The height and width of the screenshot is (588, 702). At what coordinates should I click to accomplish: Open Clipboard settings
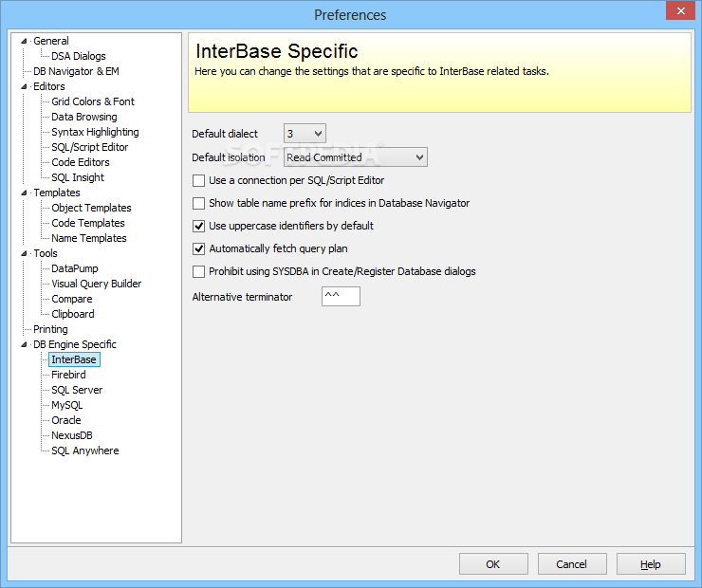[72, 314]
